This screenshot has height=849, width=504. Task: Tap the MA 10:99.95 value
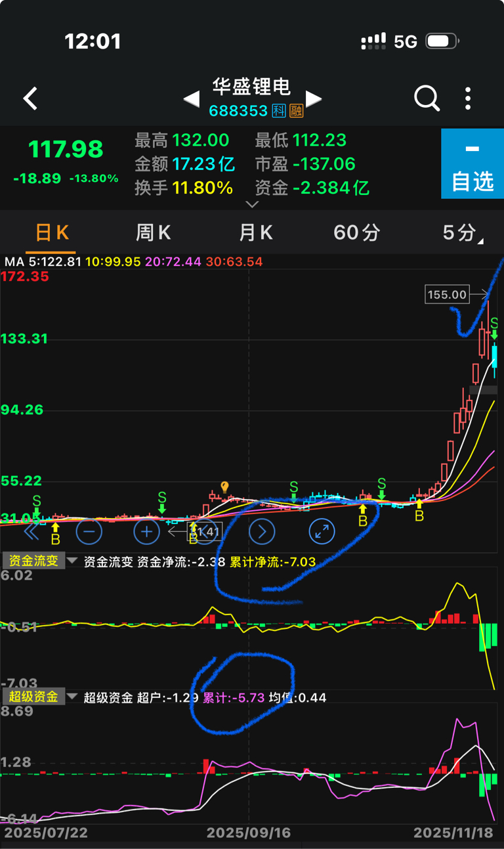tap(113, 261)
